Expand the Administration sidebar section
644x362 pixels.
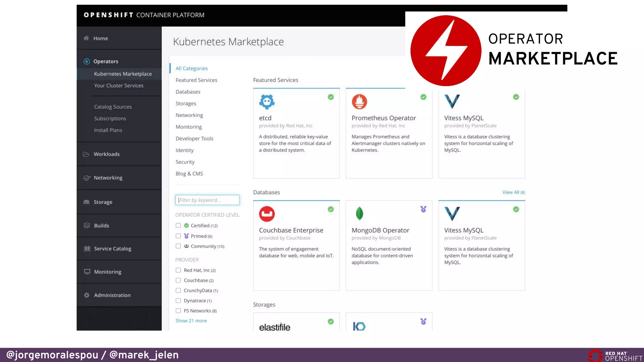click(119, 295)
